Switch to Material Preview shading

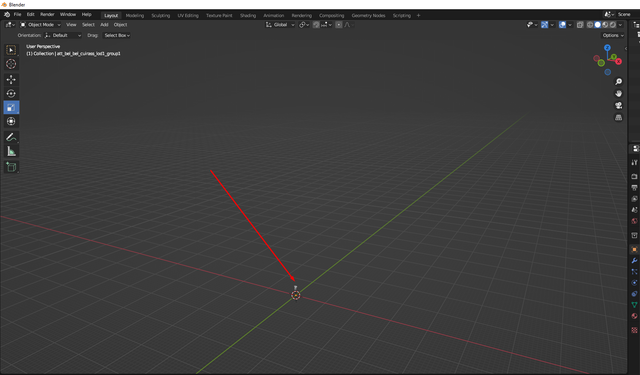[605, 25]
